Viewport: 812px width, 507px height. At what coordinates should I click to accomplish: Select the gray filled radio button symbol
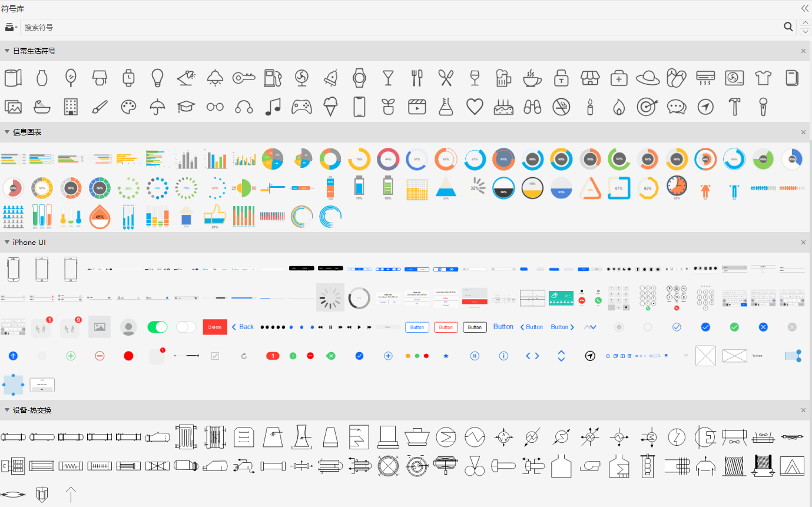[619, 327]
